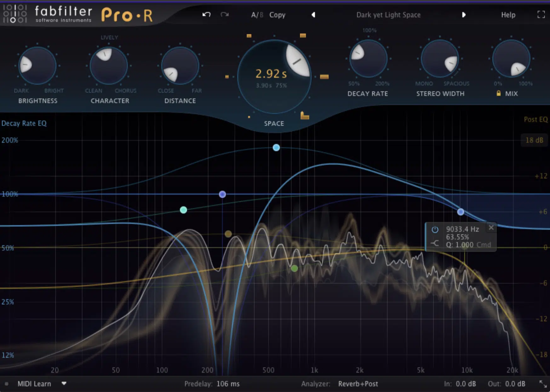Select the light blue EQ band node at peak
The width and height of the screenshot is (550, 392).
276,147
